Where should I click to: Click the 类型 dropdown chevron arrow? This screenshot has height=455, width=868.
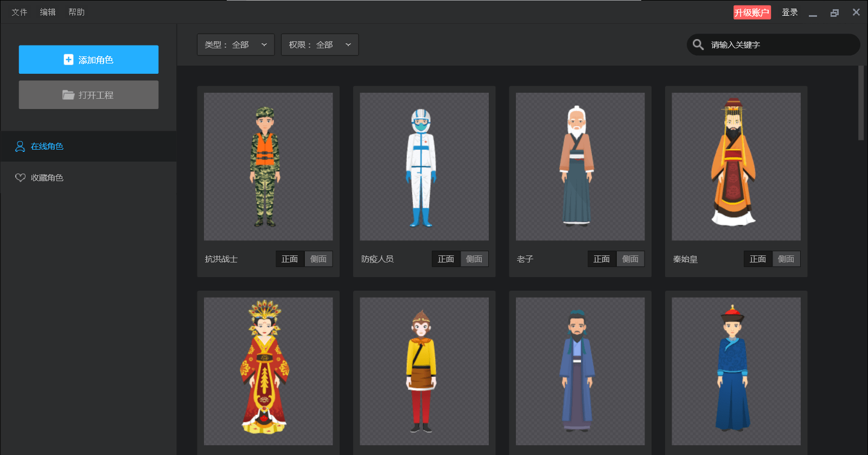[264, 44]
